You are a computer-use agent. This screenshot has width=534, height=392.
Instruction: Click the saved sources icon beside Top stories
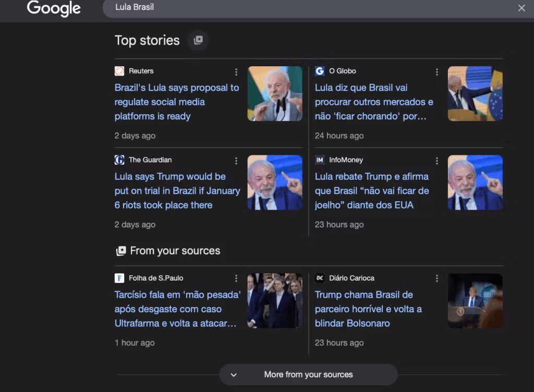coord(198,40)
